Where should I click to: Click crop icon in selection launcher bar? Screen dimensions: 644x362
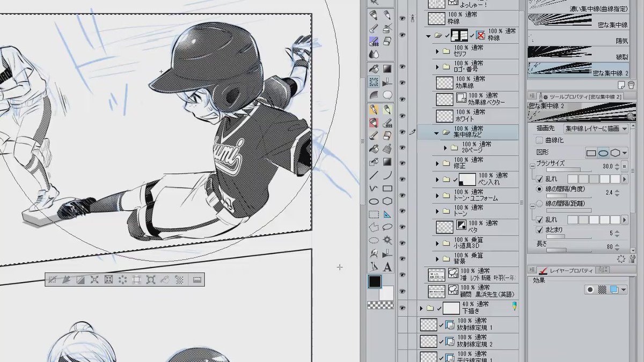tap(137, 279)
